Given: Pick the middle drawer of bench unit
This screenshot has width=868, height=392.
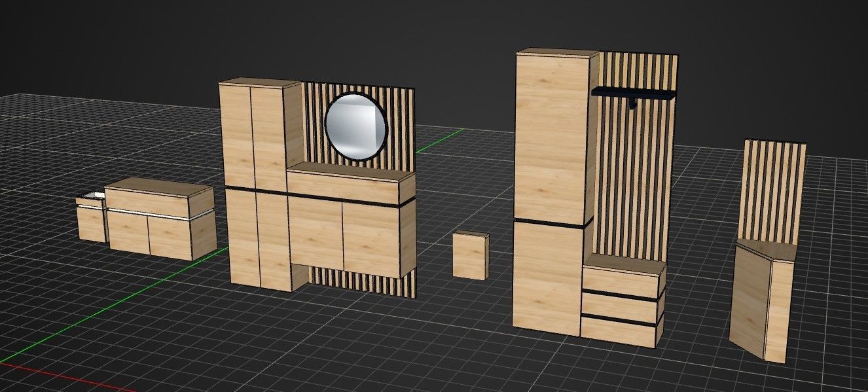Looking at the screenshot, I should tap(619, 307).
